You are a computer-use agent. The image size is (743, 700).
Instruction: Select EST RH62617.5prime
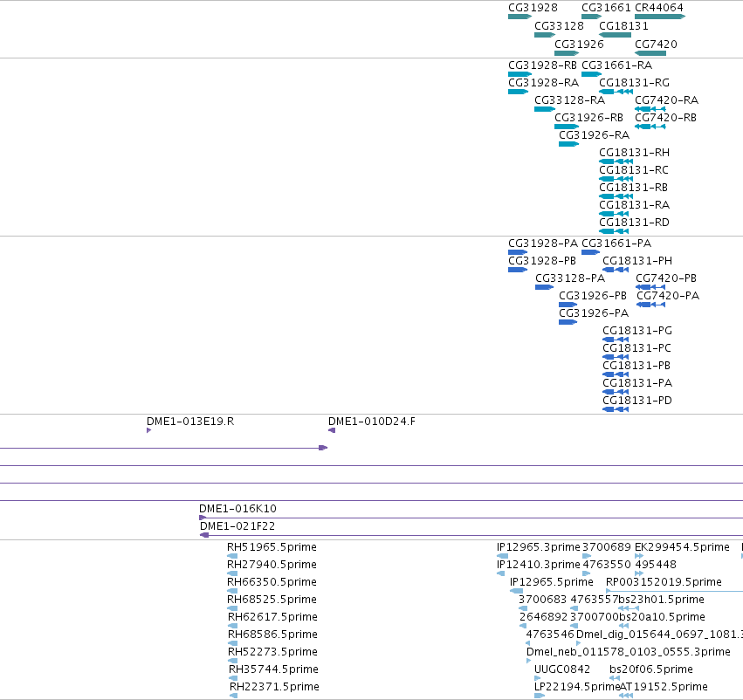(x=272, y=616)
